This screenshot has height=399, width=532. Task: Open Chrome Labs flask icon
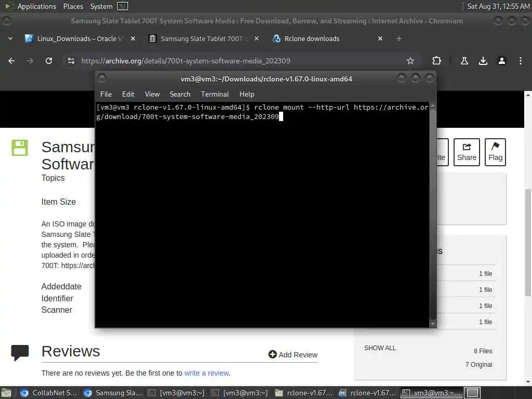pyautogui.click(x=464, y=61)
